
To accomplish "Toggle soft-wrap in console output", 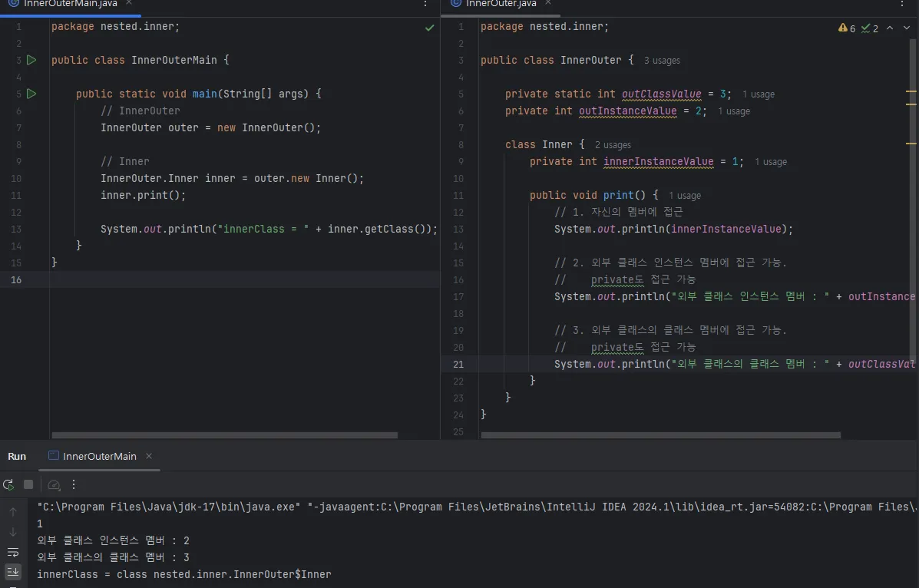I will [13, 552].
